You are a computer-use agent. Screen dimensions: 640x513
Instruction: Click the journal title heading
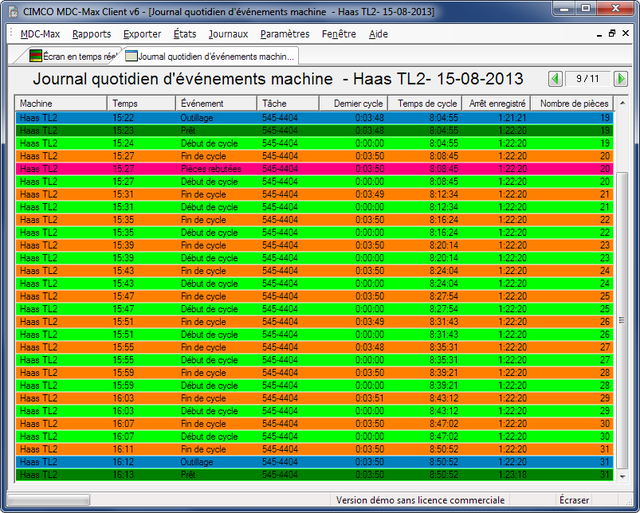coord(278,79)
